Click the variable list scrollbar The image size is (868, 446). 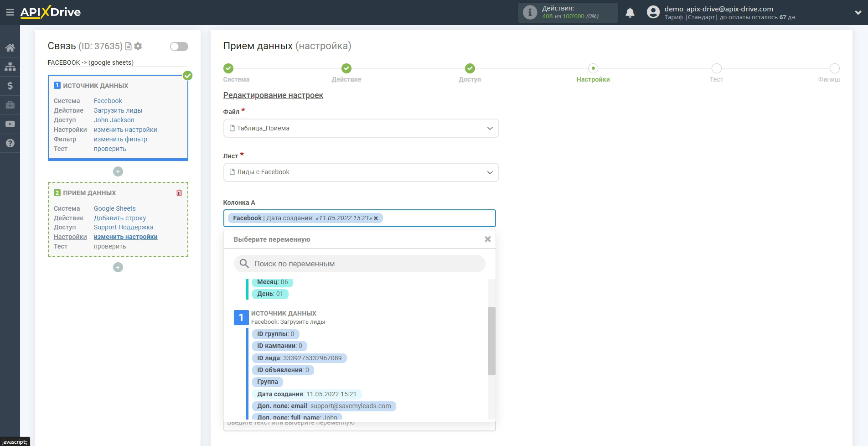491,341
